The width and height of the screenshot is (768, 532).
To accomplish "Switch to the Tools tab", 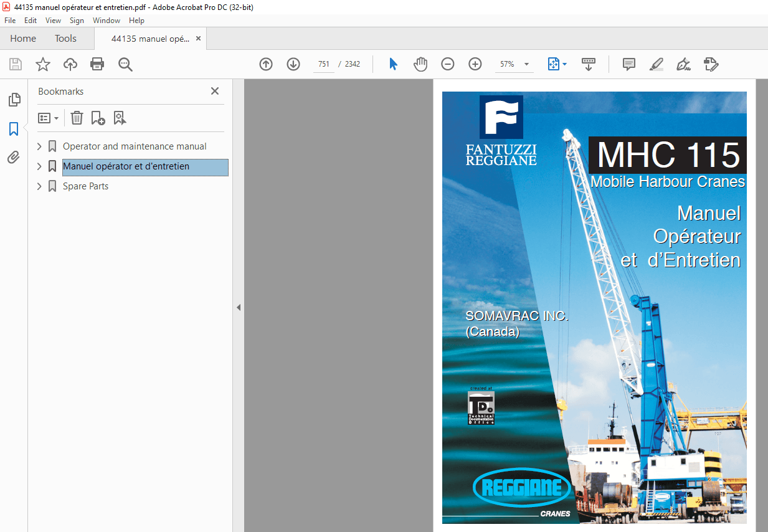I will coord(65,38).
